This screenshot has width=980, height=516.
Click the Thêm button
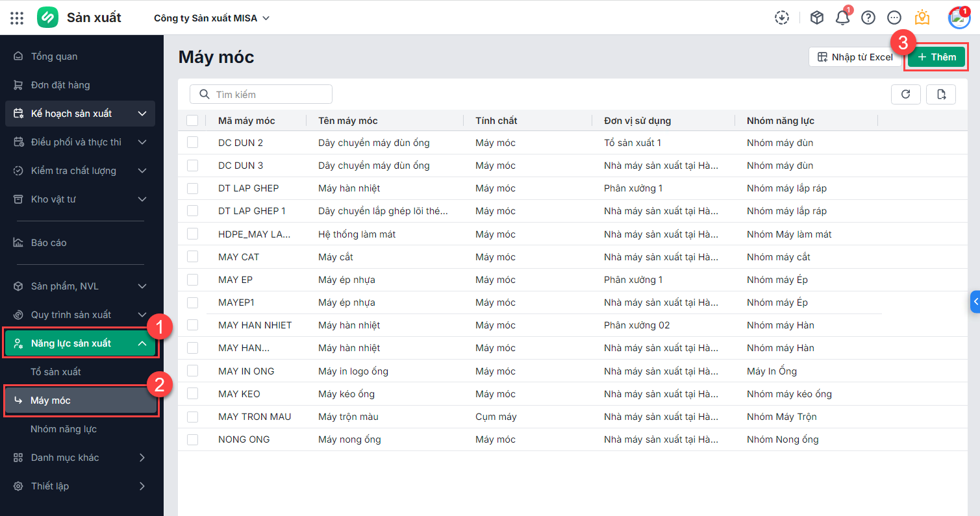click(936, 57)
